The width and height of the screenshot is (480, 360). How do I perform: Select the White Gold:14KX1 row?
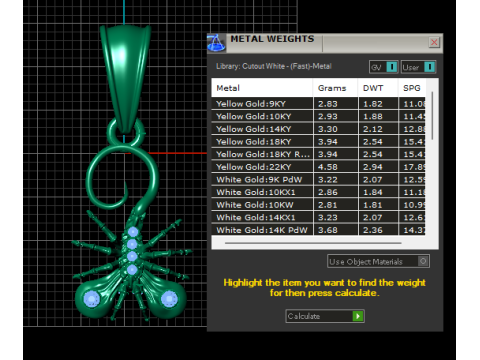coord(318,218)
